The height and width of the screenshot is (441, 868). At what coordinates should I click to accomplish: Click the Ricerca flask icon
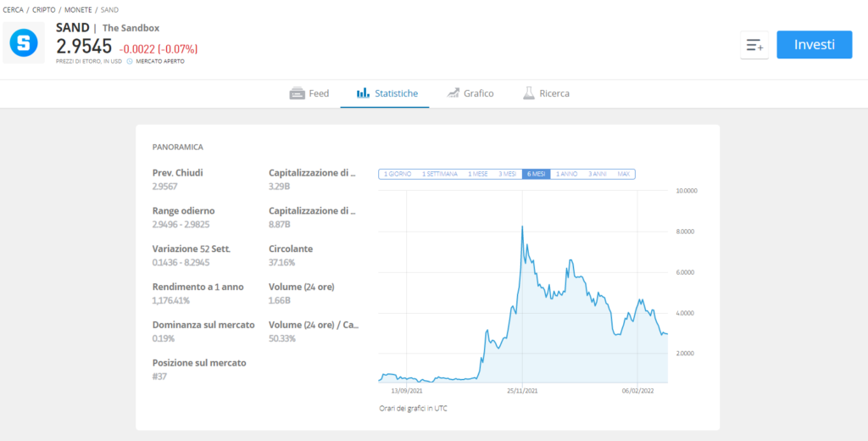(x=529, y=93)
